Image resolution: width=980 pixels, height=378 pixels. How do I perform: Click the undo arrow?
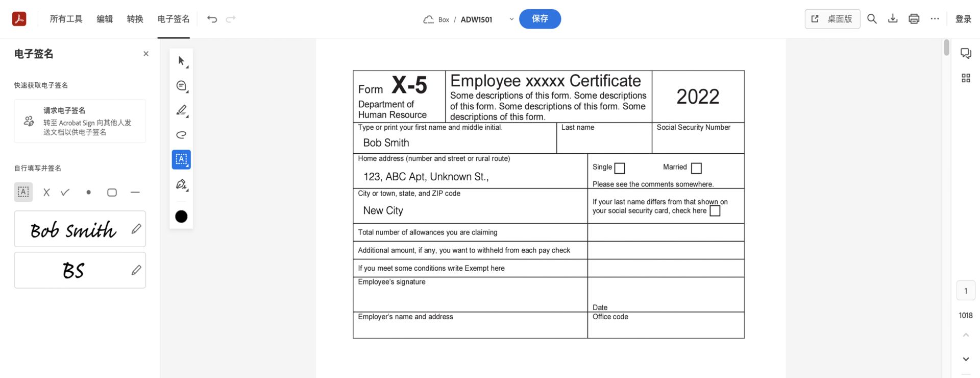point(212,19)
